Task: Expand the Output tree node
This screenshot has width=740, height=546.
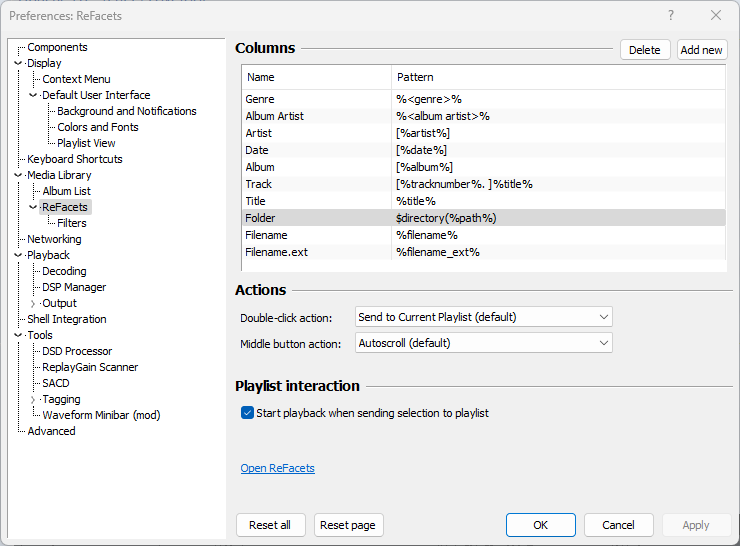Action: coord(33,303)
